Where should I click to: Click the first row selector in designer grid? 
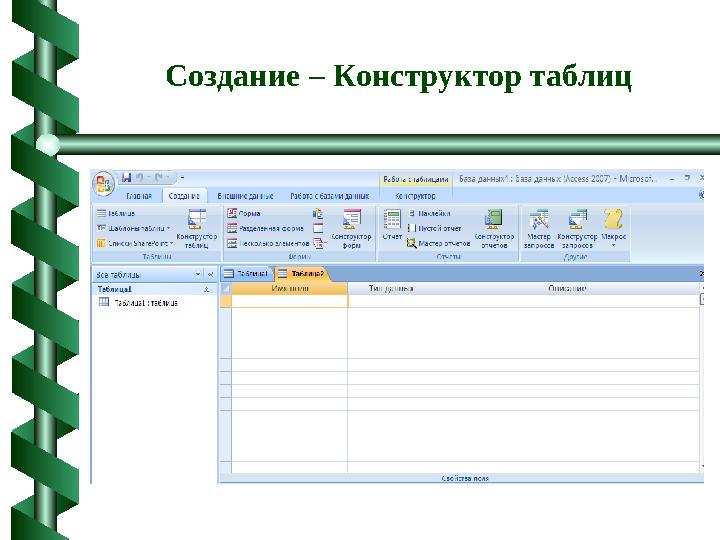pos(226,301)
